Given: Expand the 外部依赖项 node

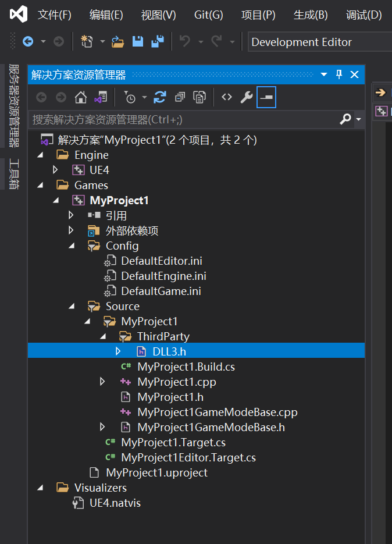Looking at the screenshot, I should (71, 230).
